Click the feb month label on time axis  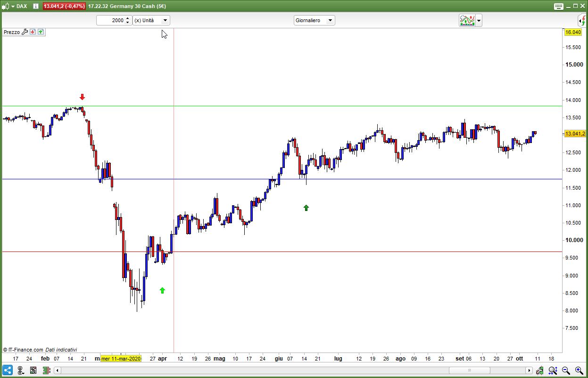[45, 359]
